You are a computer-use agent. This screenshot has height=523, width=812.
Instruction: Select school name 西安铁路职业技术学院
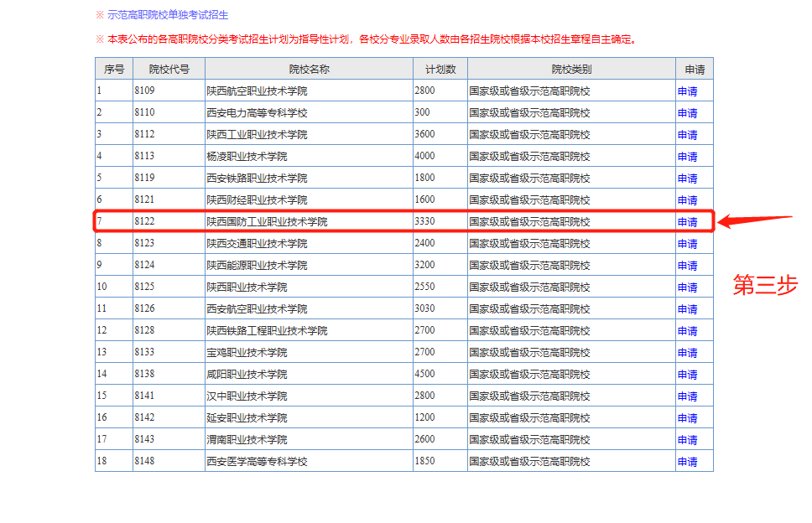tap(257, 179)
